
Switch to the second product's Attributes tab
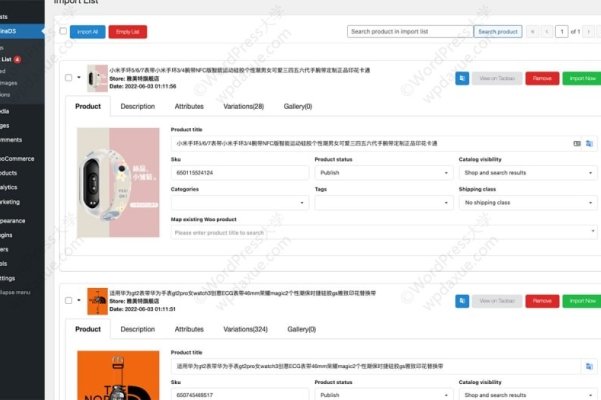tap(189, 329)
